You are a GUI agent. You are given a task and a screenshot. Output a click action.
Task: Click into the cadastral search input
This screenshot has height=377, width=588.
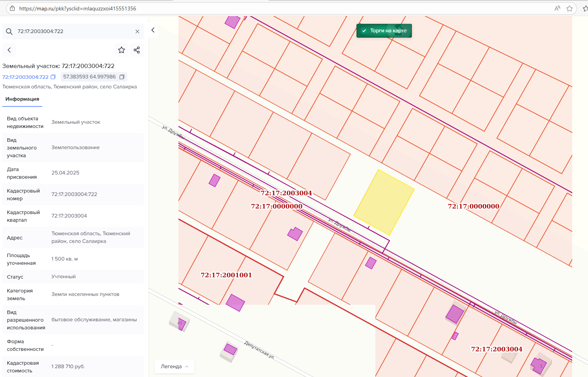[73, 32]
